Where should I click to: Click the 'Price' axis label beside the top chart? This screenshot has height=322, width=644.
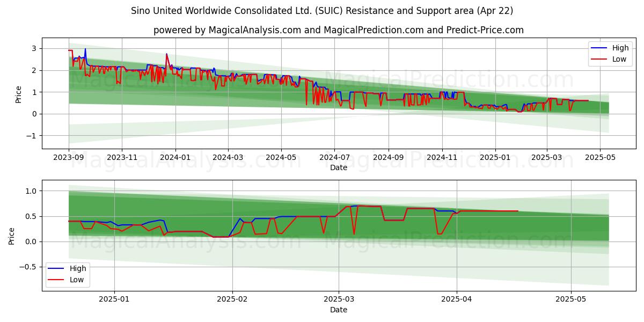click(19, 93)
